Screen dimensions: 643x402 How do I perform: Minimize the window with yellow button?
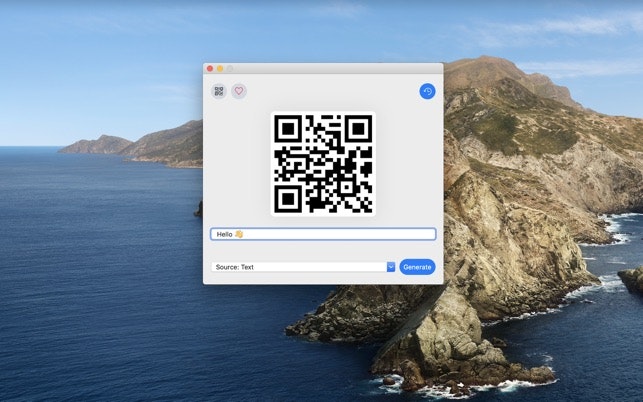coord(220,69)
